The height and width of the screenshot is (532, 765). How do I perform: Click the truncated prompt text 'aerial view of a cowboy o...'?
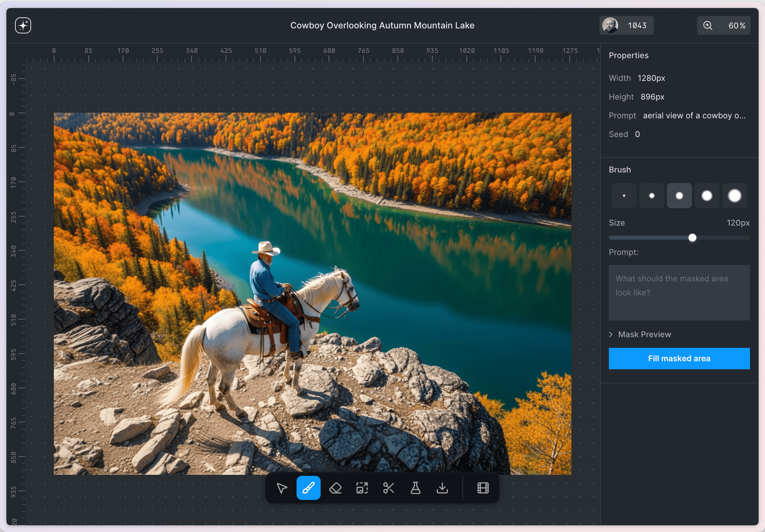(694, 116)
